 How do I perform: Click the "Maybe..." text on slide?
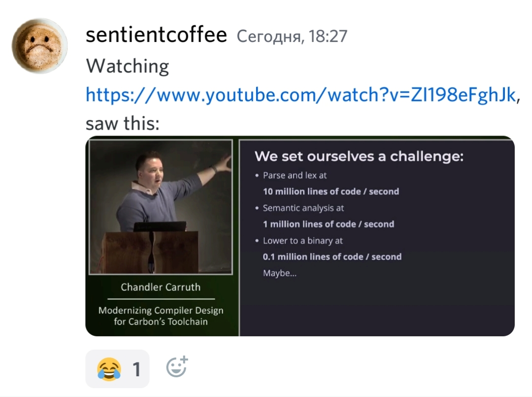pyautogui.click(x=280, y=273)
